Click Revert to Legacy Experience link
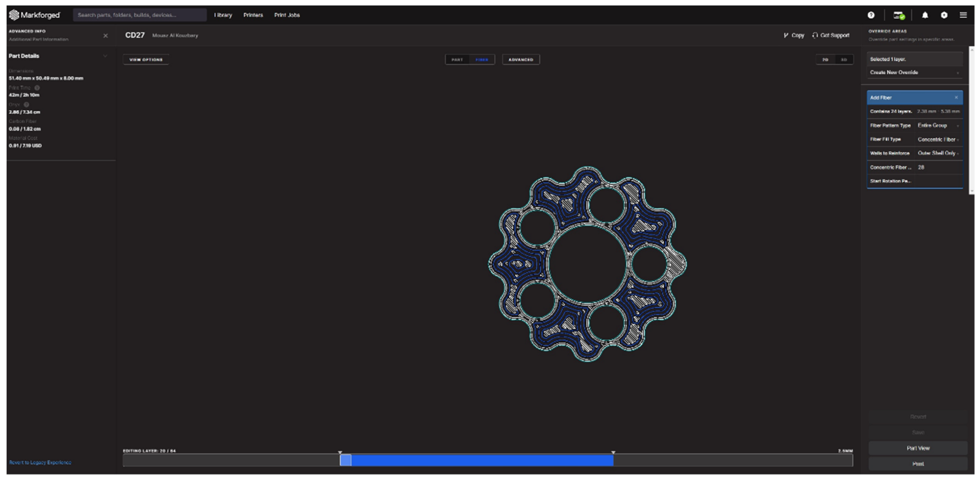The height and width of the screenshot is (480, 980). point(40,462)
